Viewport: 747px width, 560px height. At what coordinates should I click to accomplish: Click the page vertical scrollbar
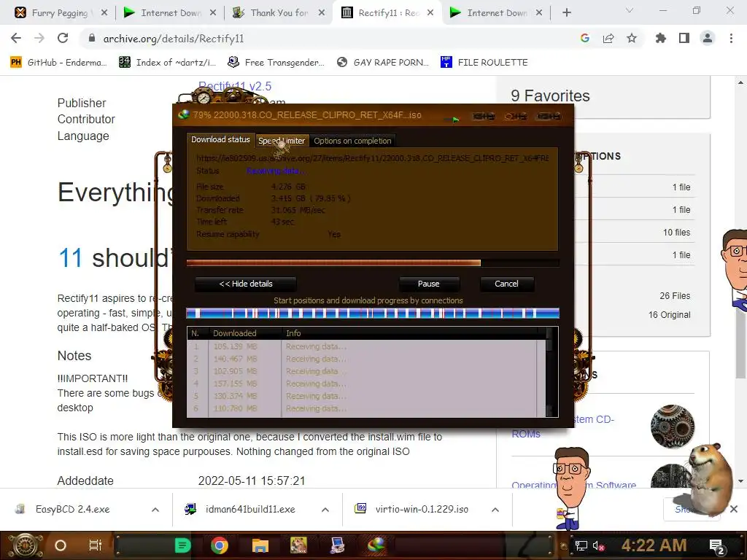[x=740, y=281]
